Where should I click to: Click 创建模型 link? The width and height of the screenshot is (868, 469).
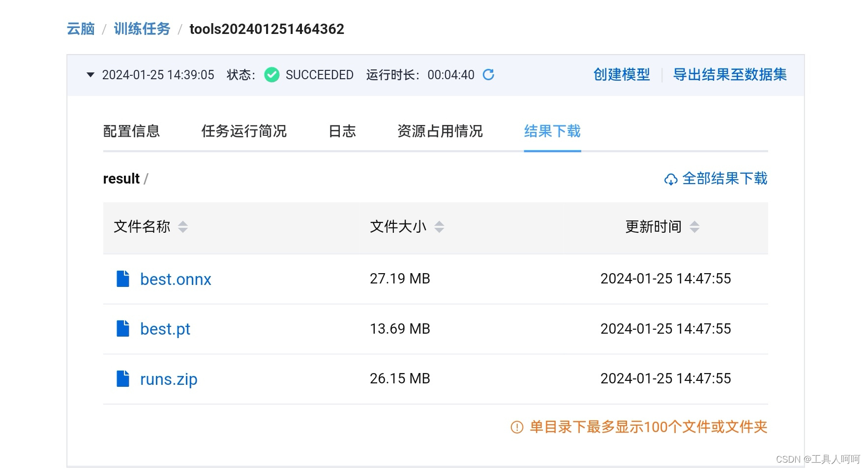622,75
